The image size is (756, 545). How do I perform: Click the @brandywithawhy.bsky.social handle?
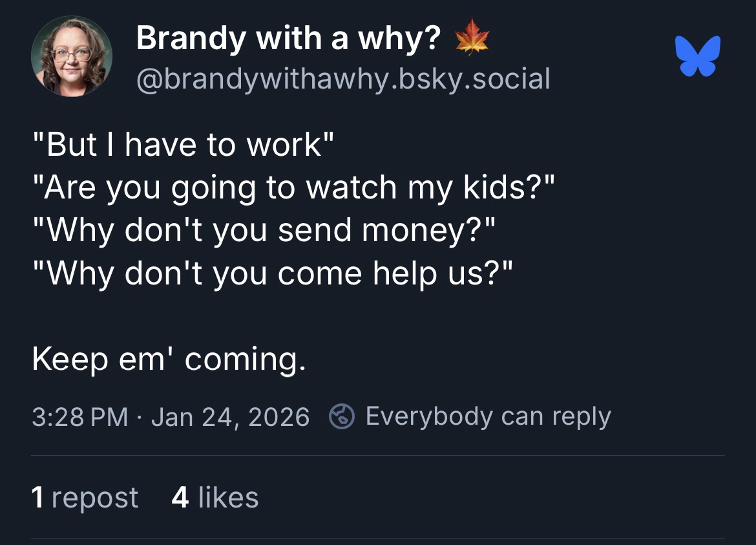coord(343,79)
